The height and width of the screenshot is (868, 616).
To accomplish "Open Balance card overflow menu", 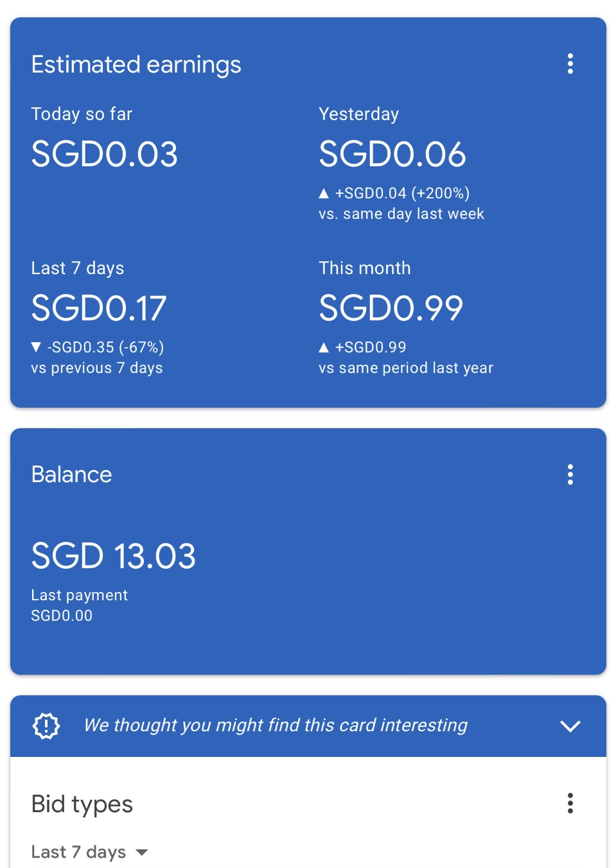I will coord(570,474).
